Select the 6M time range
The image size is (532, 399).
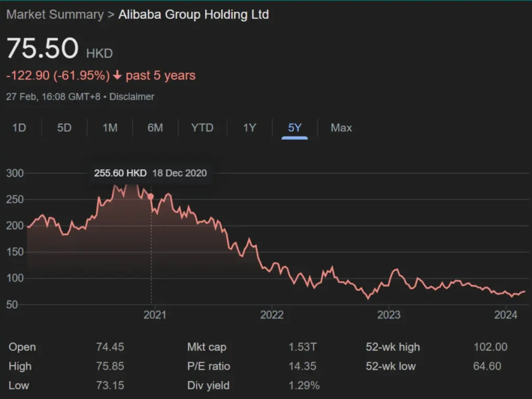pos(154,128)
